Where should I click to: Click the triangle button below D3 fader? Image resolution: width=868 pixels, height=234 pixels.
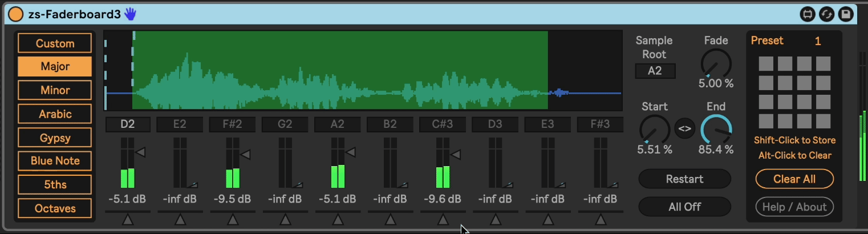(x=495, y=219)
